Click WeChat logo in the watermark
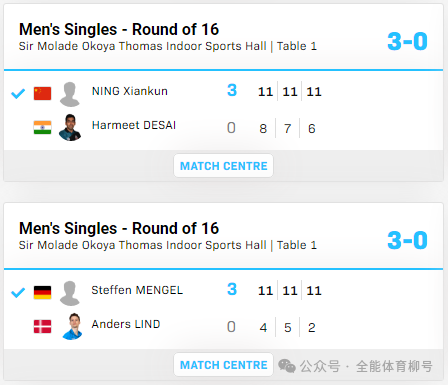448x385 pixels. (x=287, y=366)
